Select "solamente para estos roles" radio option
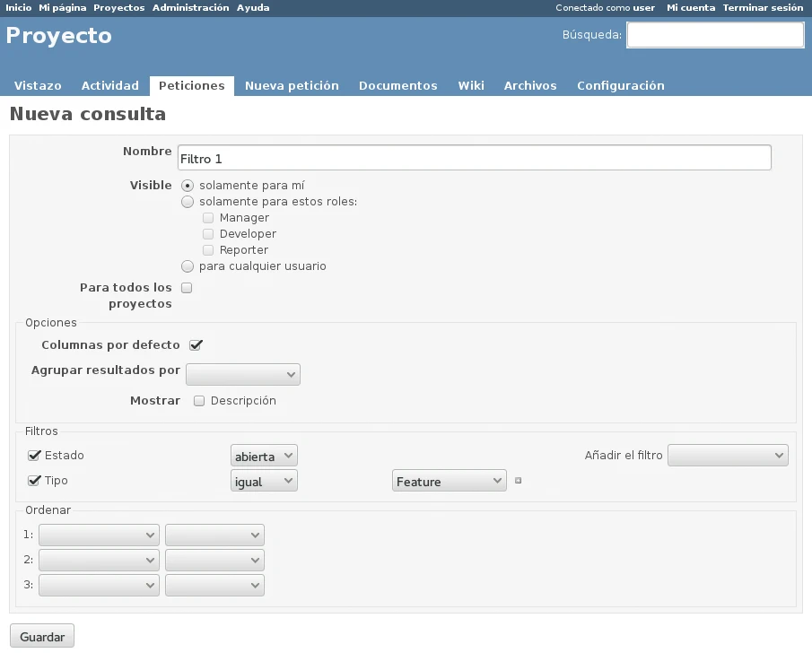812x653 pixels. pos(188,202)
